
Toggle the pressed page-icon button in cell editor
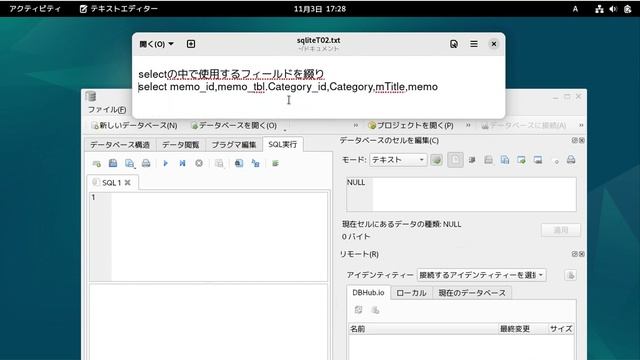pos(455,160)
